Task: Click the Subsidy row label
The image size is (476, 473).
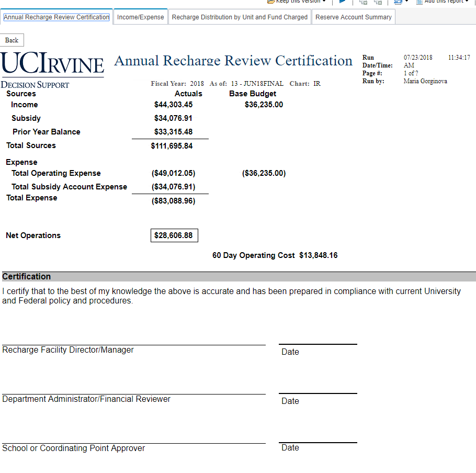Action: point(26,118)
